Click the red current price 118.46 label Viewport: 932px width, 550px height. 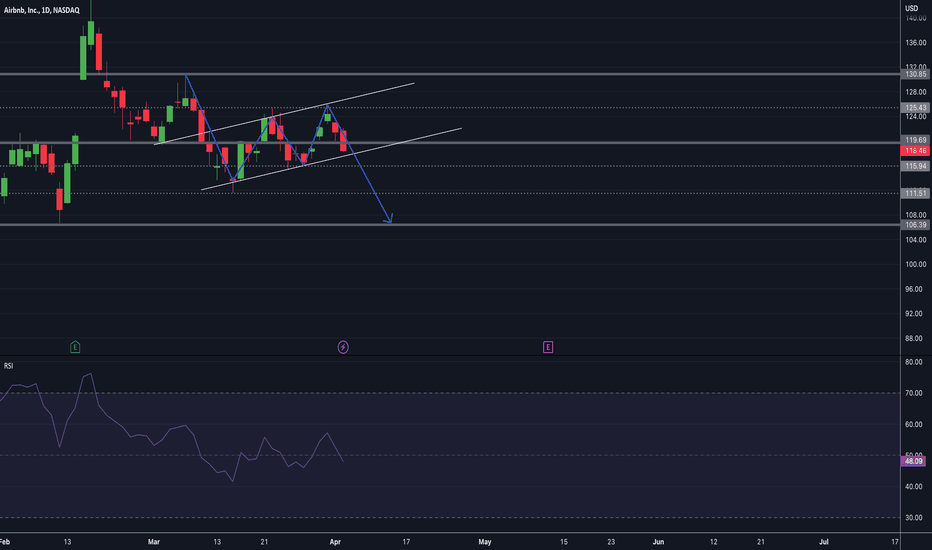tap(915, 151)
